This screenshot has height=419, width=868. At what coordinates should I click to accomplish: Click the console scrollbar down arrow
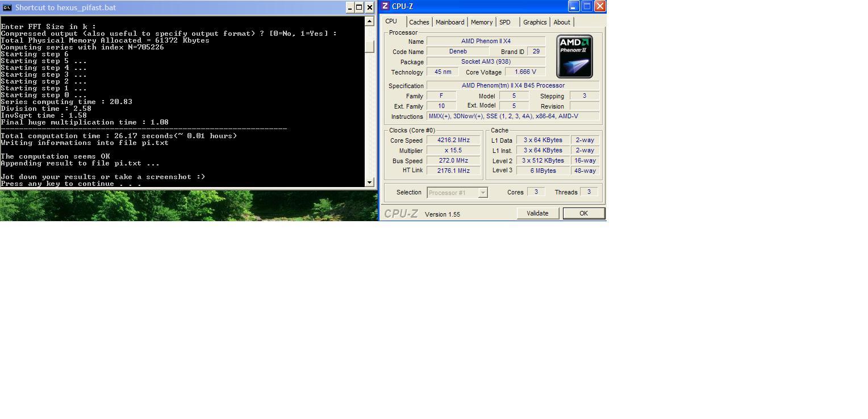[370, 182]
